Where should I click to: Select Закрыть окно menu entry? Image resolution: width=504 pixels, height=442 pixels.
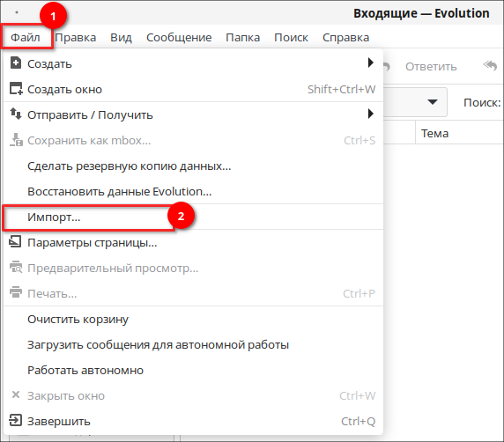pyautogui.click(x=193, y=395)
